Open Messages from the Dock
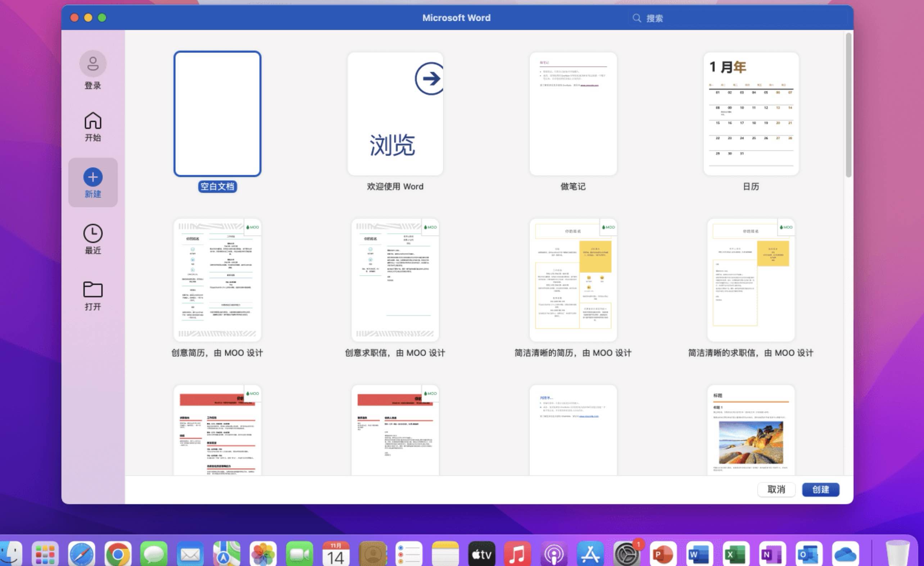 pos(154,554)
